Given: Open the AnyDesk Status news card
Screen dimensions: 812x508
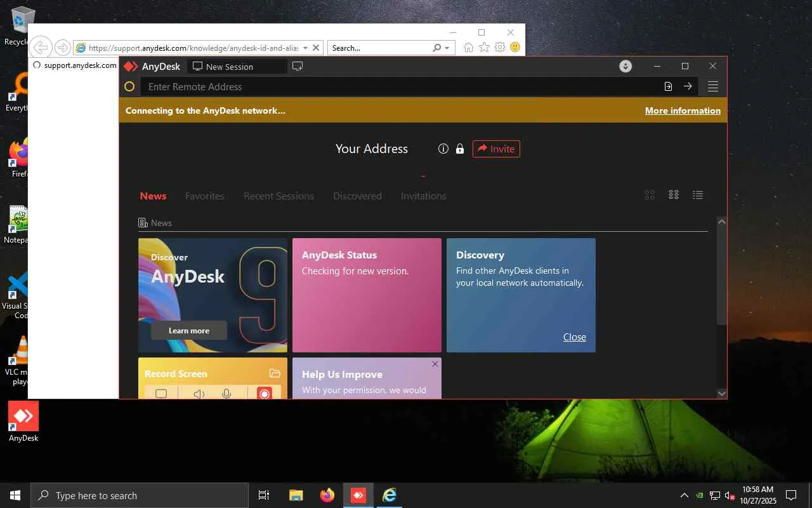Looking at the screenshot, I should (367, 295).
